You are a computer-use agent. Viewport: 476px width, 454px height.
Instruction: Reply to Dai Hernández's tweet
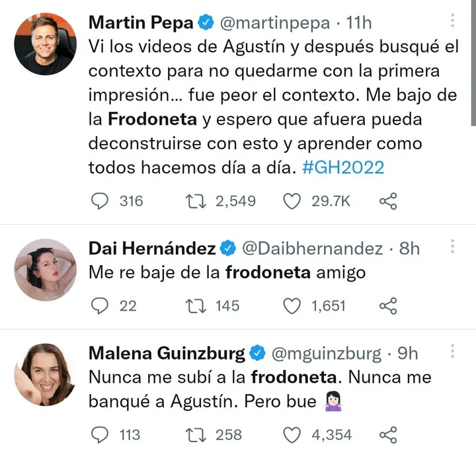point(99,305)
